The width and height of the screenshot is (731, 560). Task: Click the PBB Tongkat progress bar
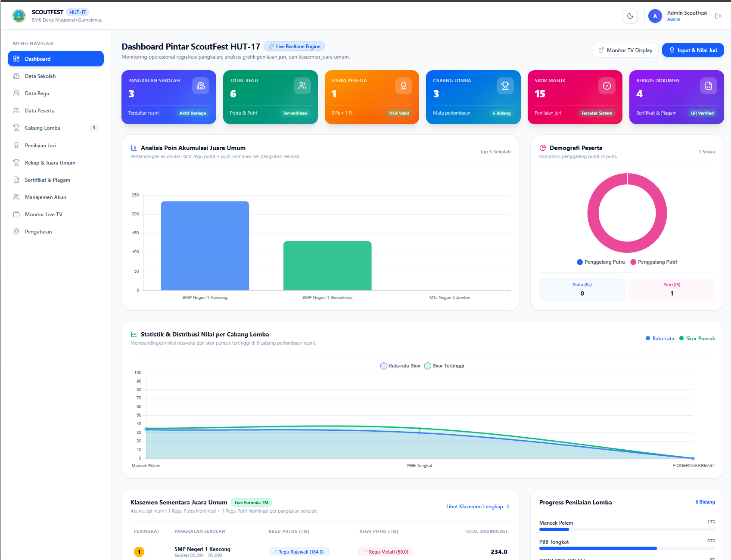click(x=627, y=548)
